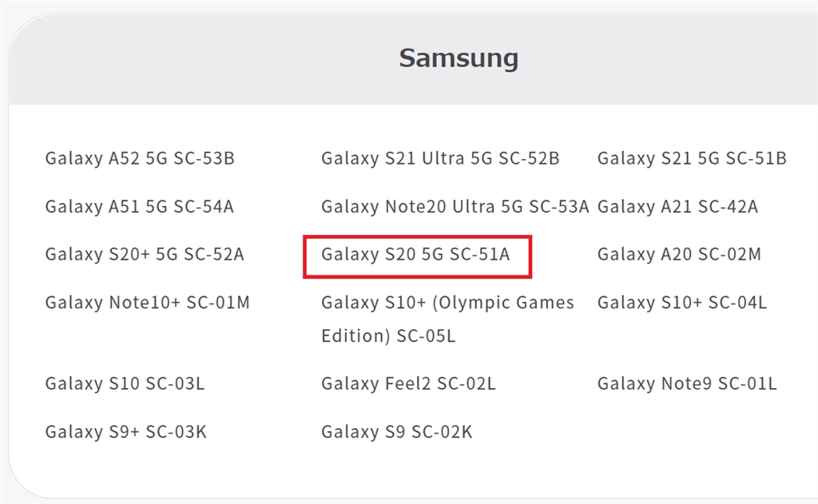Click Galaxy S10+ SC-04L

click(x=681, y=303)
